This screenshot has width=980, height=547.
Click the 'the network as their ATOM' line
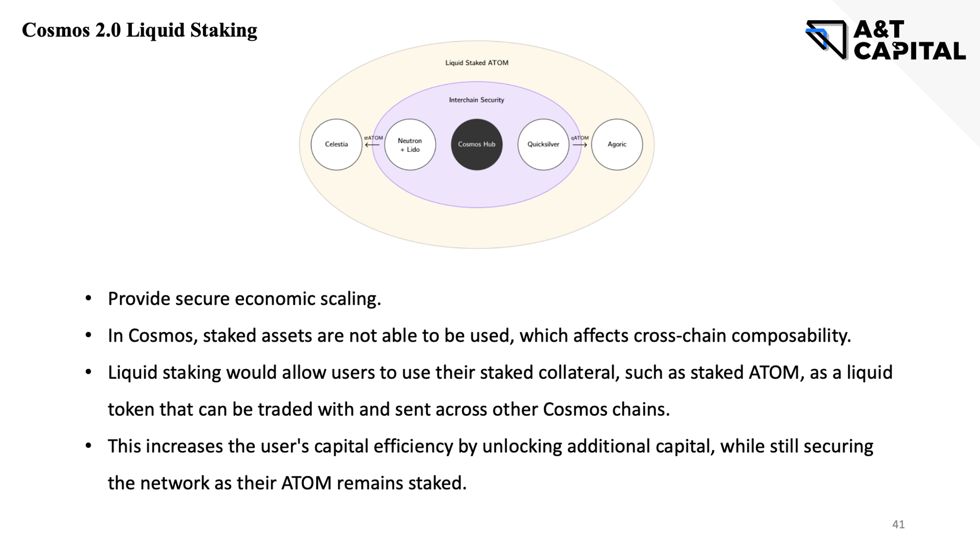click(x=287, y=483)
